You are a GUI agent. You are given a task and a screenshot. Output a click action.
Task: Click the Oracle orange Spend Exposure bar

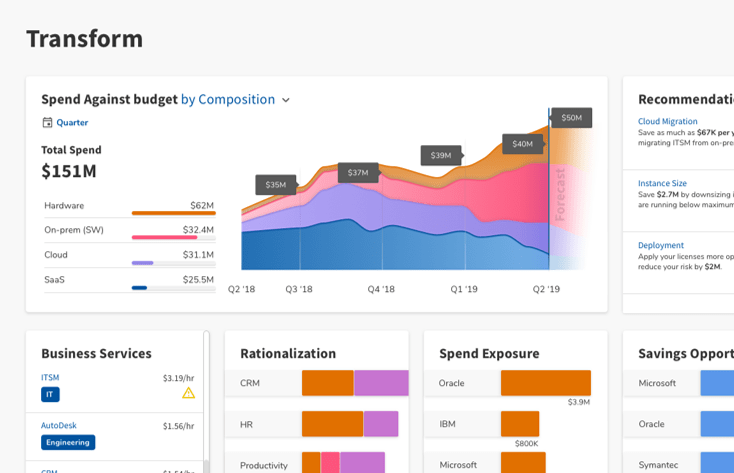pyautogui.click(x=545, y=383)
